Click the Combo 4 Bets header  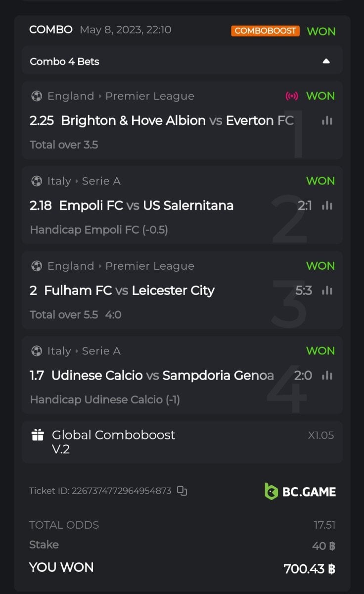pyautogui.click(x=64, y=61)
